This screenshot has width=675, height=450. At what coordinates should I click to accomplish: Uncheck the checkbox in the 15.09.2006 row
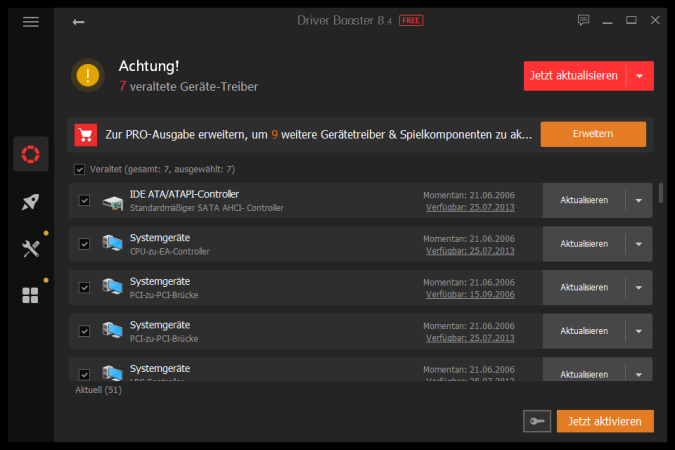(x=84, y=288)
